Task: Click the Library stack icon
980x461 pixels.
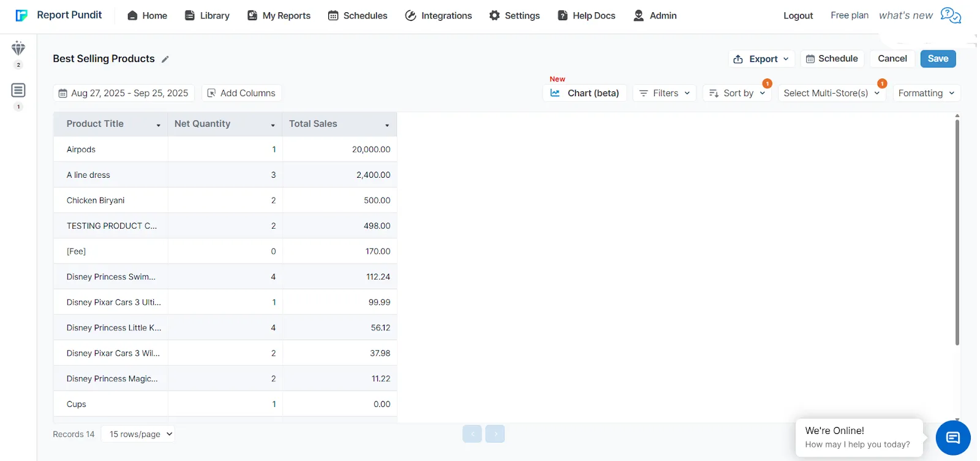Action: click(x=190, y=15)
